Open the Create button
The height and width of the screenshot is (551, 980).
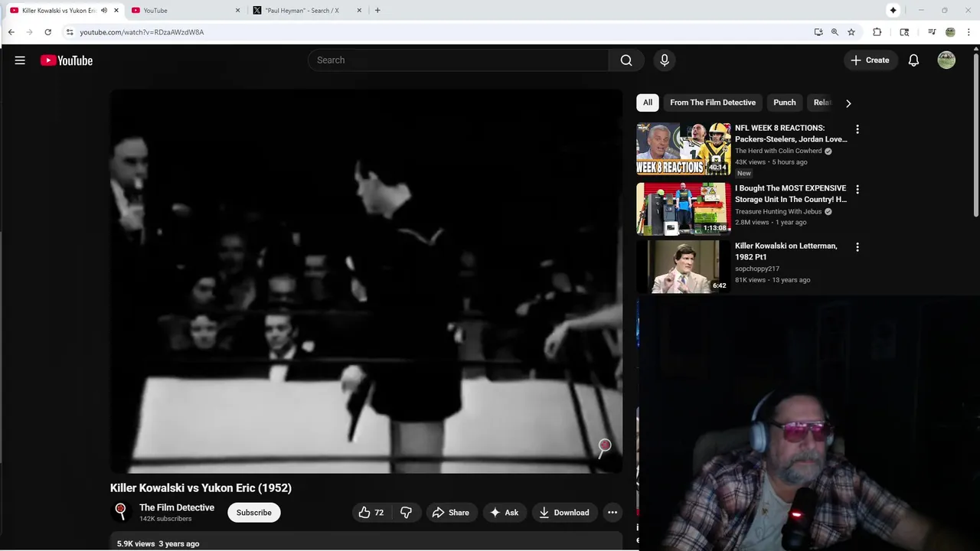coord(871,60)
